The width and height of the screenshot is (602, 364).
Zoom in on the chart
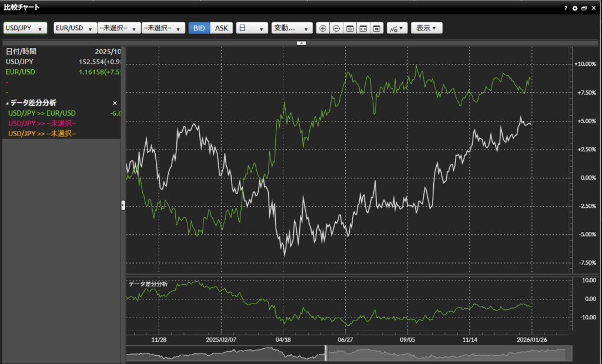[x=323, y=28]
